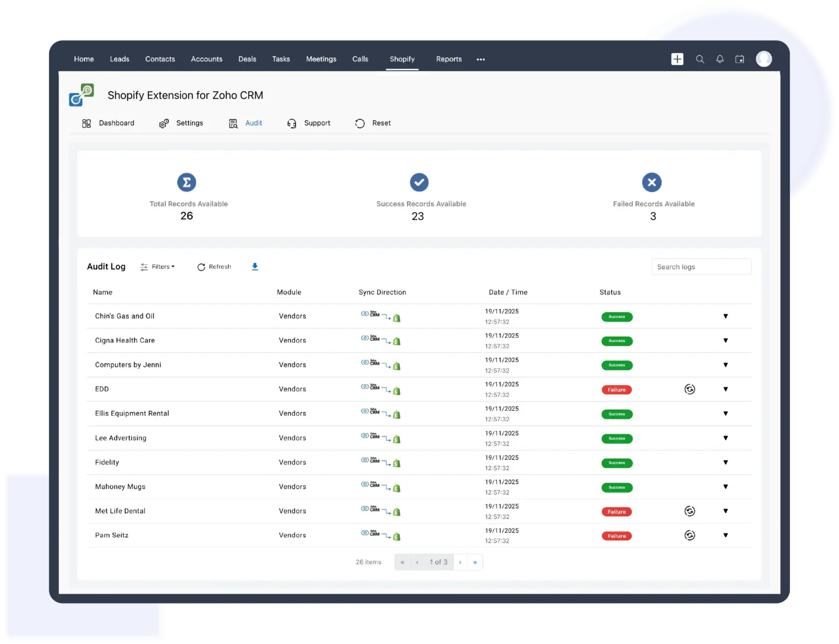
Task: Click the "1 of 3" page indicator
Action: 438,562
